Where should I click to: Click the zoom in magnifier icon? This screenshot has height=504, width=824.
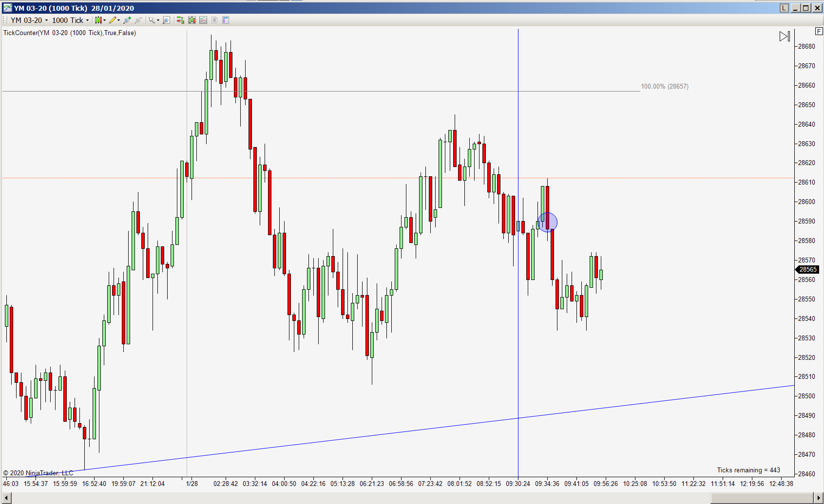(127, 20)
